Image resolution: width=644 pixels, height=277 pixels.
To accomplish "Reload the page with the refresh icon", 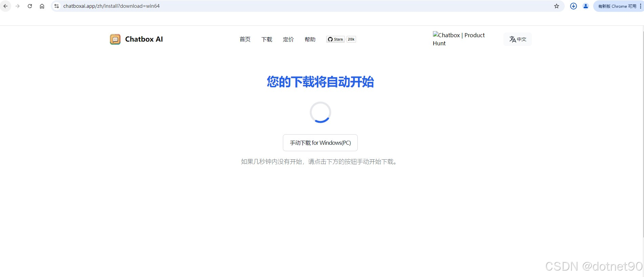I will 30,6.
